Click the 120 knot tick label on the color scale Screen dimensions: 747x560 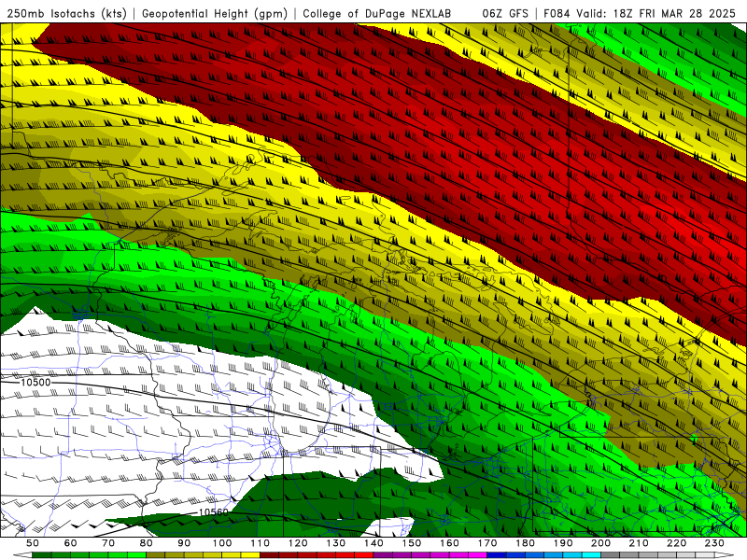point(298,543)
